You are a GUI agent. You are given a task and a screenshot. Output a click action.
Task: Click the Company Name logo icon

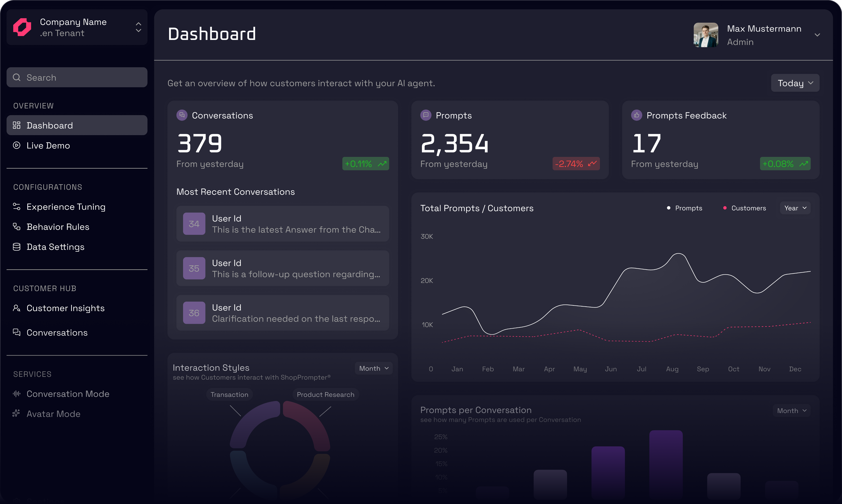(22, 27)
